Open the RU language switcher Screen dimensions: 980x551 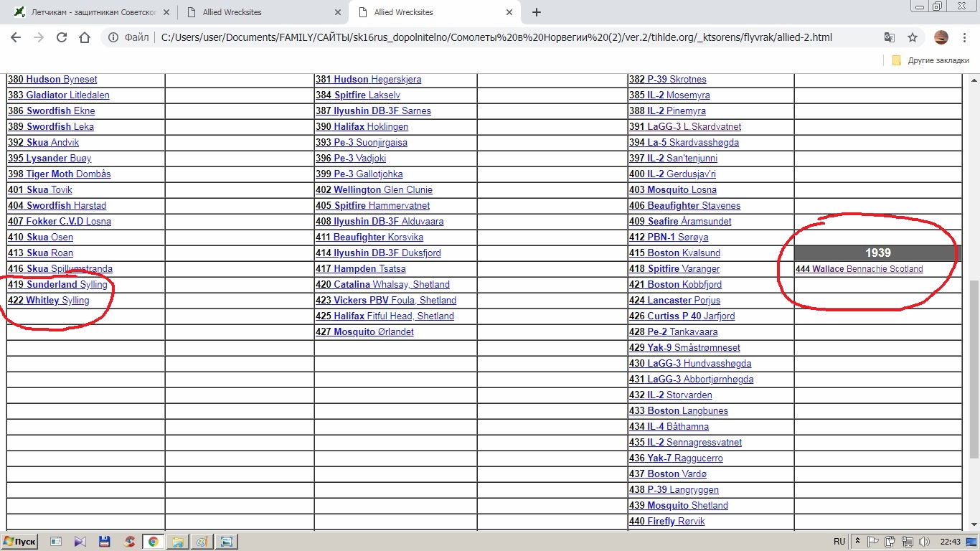[839, 542]
